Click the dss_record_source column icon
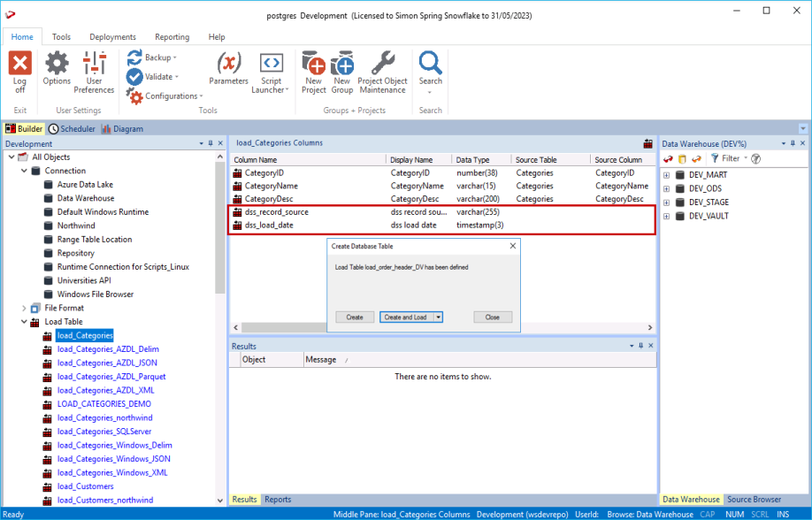The height and width of the screenshot is (520, 812). [x=237, y=212]
